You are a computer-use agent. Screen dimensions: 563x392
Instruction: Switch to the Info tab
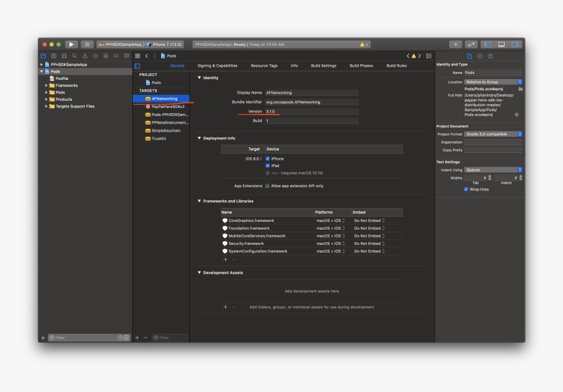[x=295, y=65]
